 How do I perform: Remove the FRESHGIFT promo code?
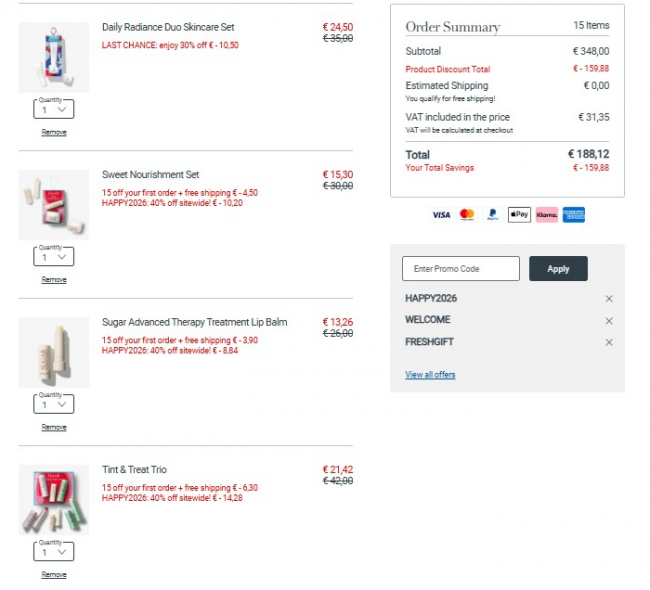click(x=609, y=343)
